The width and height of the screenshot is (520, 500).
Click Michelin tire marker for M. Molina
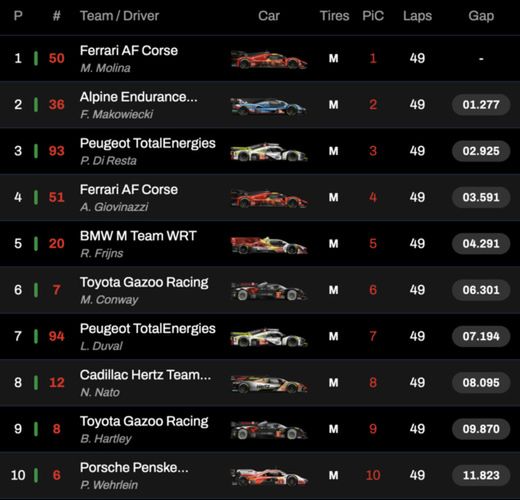click(333, 58)
